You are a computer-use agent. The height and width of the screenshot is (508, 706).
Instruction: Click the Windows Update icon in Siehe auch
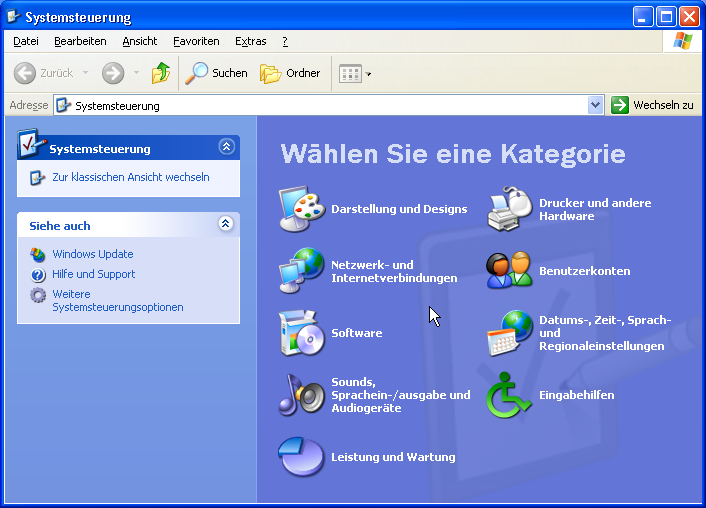tap(38, 254)
